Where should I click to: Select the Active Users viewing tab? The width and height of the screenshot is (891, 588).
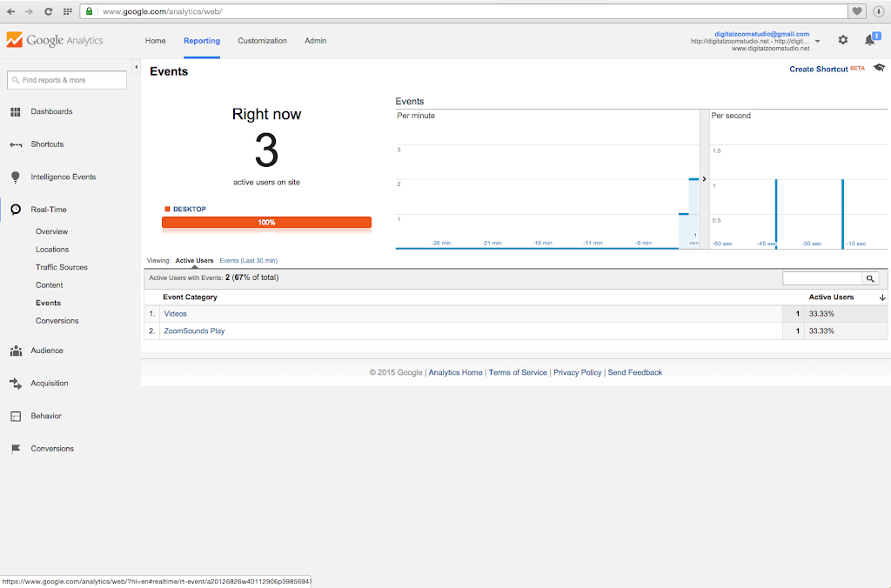[194, 261]
